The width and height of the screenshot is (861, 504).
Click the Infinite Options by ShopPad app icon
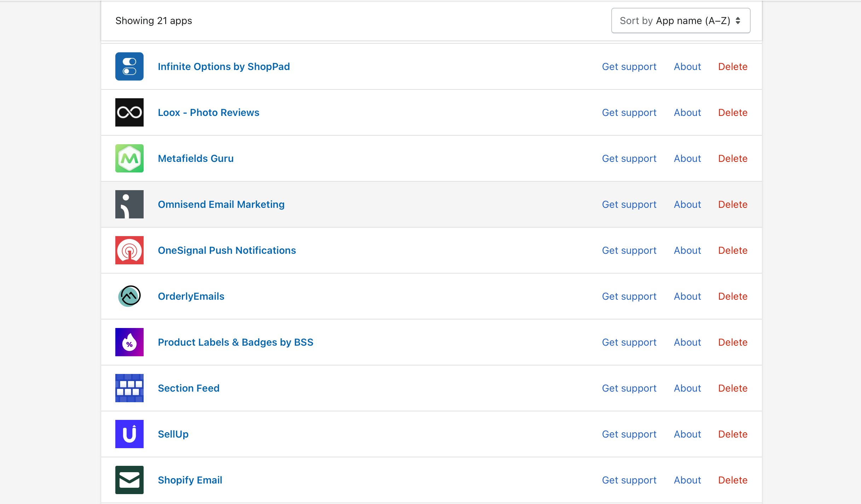129,66
